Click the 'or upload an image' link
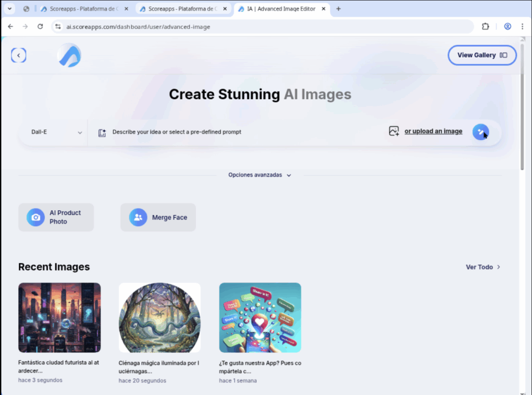This screenshot has width=532, height=395. coord(433,131)
